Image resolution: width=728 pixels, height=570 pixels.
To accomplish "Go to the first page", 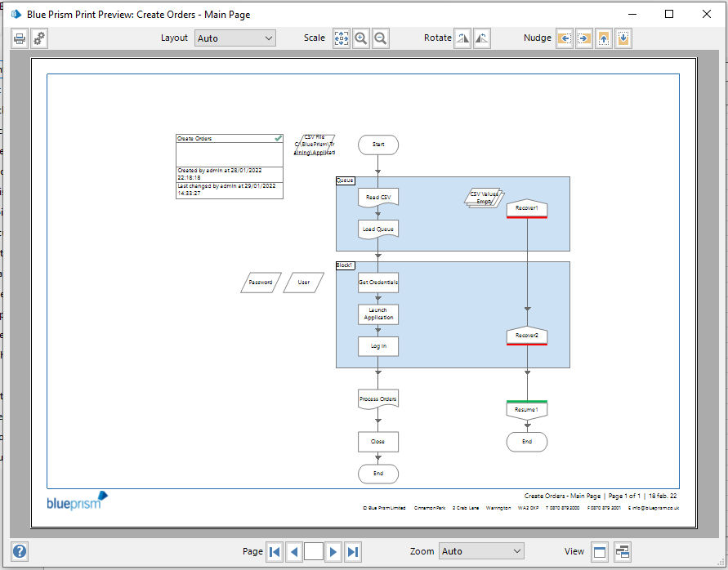I will pyautogui.click(x=275, y=552).
